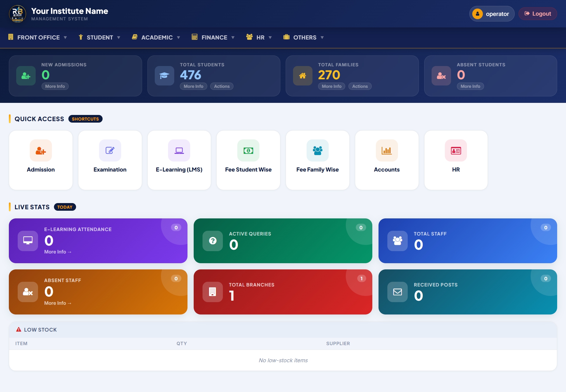This screenshot has width=566, height=392.
Task: Expand the Academic dropdown arrow
Action: coord(178,37)
